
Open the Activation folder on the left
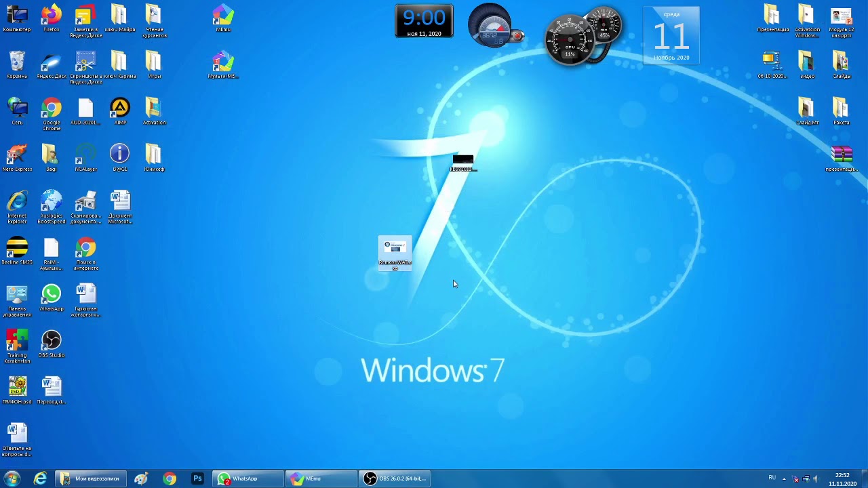[154, 112]
